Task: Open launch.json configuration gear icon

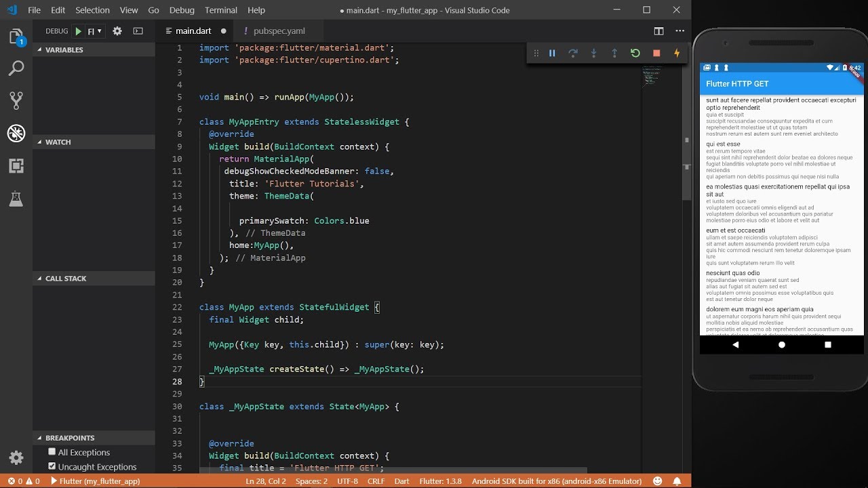Action: coord(117,31)
